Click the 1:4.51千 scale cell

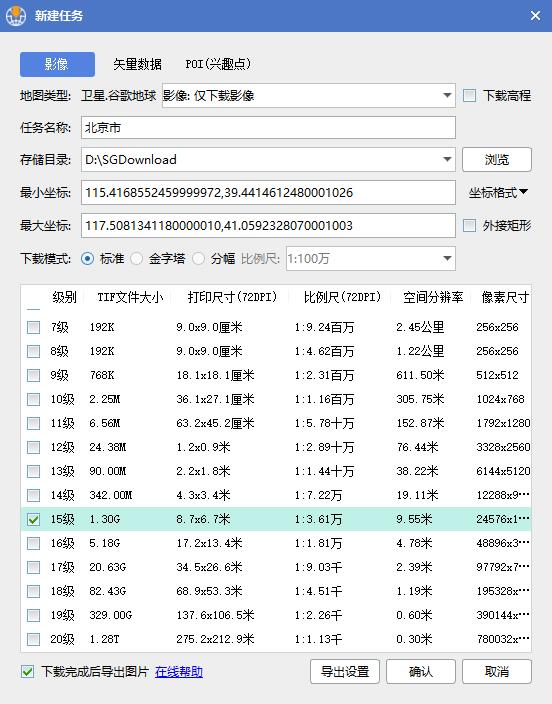[318, 591]
